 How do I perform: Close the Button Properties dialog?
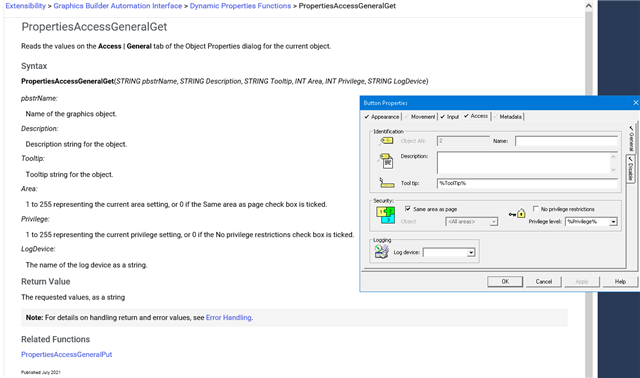coord(635,103)
